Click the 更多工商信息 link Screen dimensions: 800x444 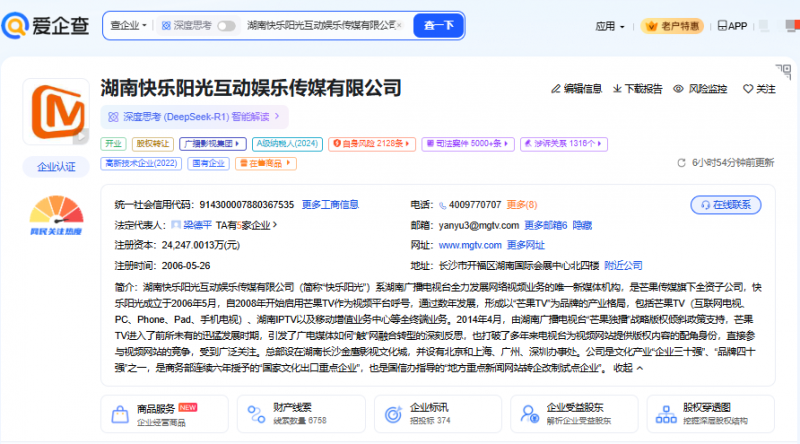click(330, 204)
